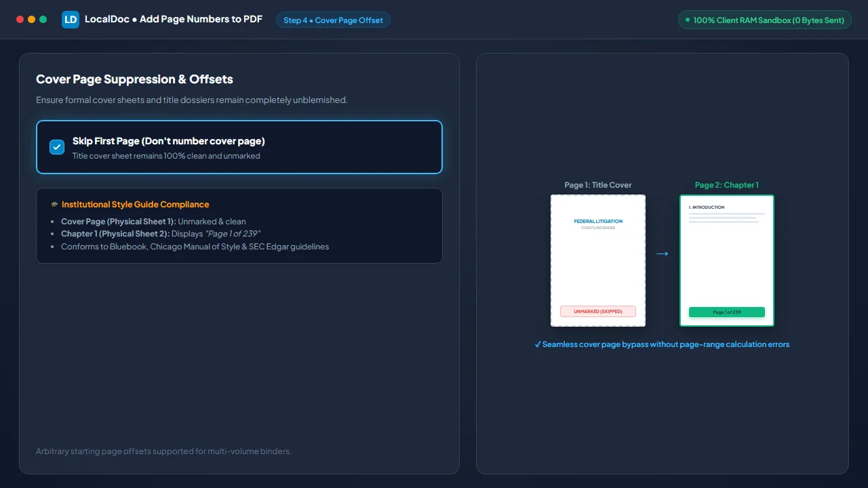
Task: Click the red close window dot
Action: pos(20,20)
